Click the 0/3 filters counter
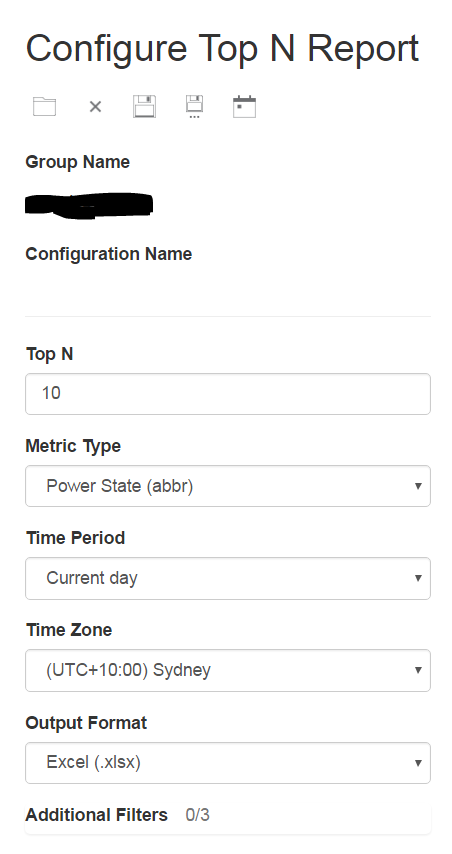 coord(197,815)
